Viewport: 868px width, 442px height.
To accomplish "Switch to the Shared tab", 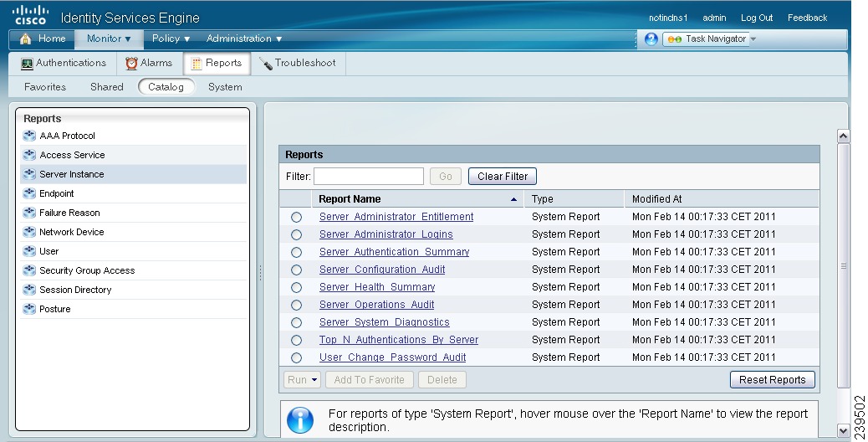I will [107, 87].
